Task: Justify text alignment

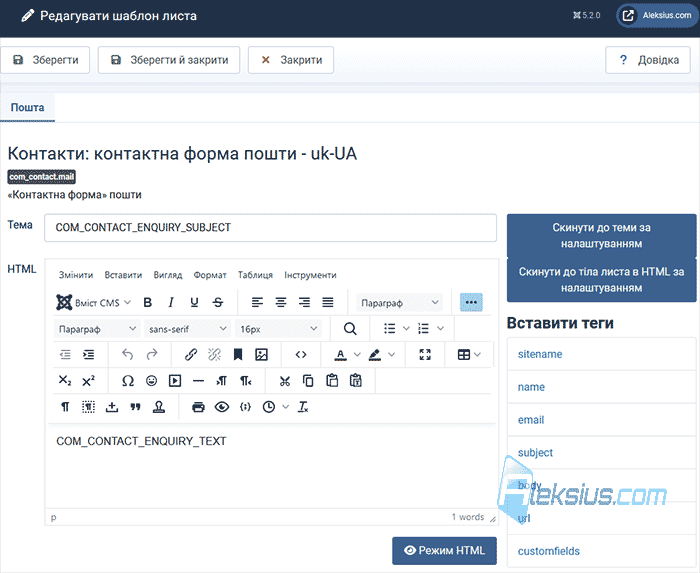Action: point(328,303)
